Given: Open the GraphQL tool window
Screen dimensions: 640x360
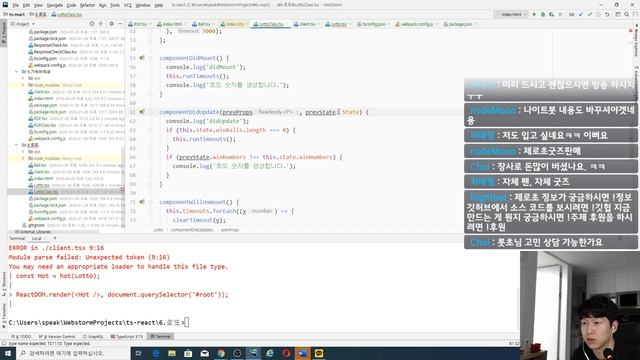Looking at the screenshot, I should coord(93,336).
